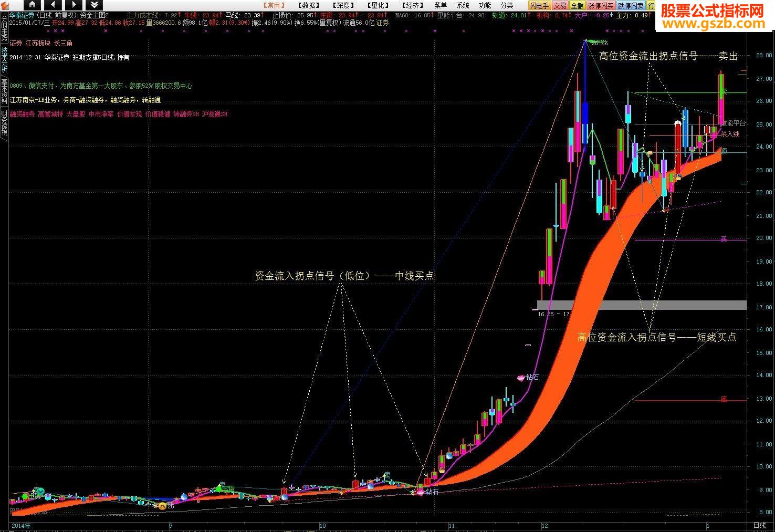Click the 杀入线 label at the right edge
775x532 pixels.
coord(730,134)
